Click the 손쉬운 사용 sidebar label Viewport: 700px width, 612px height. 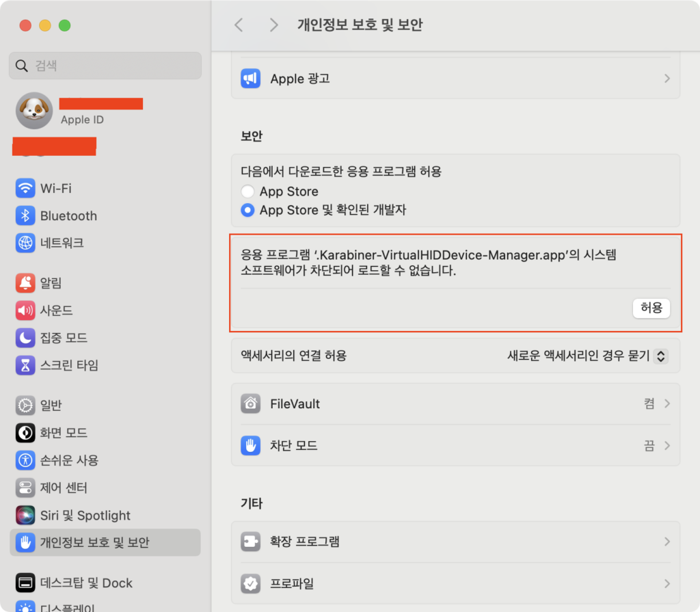click(x=69, y=460)
